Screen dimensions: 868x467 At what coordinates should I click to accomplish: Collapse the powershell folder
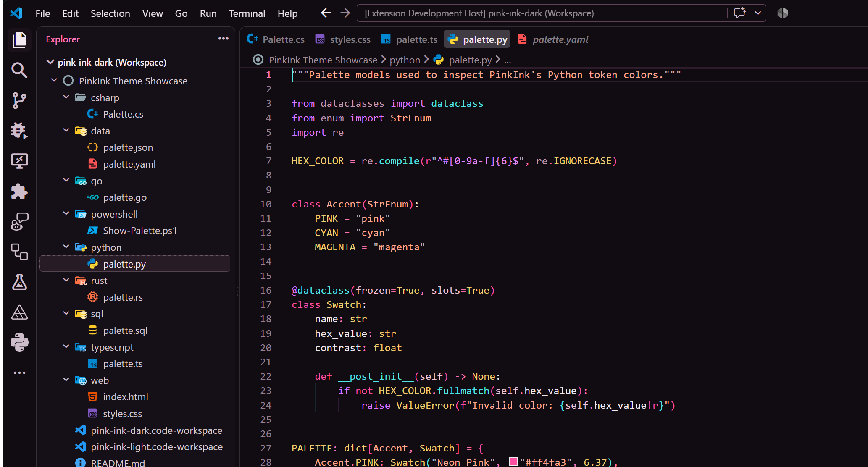pos(66,214)
